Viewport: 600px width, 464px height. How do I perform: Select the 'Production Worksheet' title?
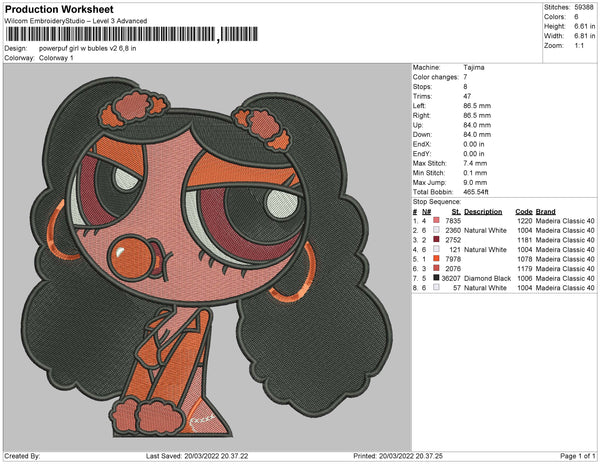tap(59, 10)
